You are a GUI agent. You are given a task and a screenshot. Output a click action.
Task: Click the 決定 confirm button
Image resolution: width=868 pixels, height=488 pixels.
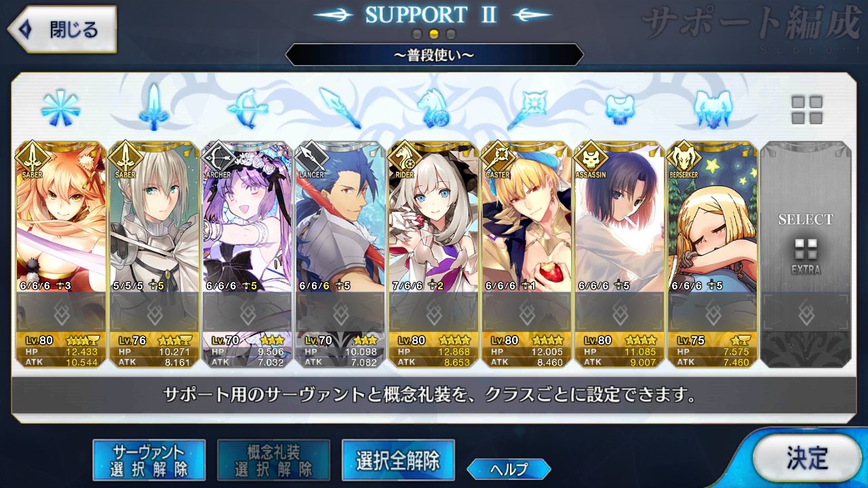pyautogui.click(x=807, y=457)
